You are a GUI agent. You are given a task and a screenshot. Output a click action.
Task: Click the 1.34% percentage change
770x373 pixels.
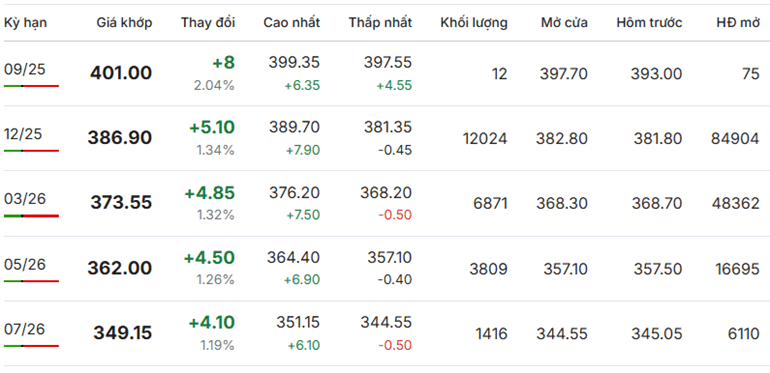click(x=216, y=150)
